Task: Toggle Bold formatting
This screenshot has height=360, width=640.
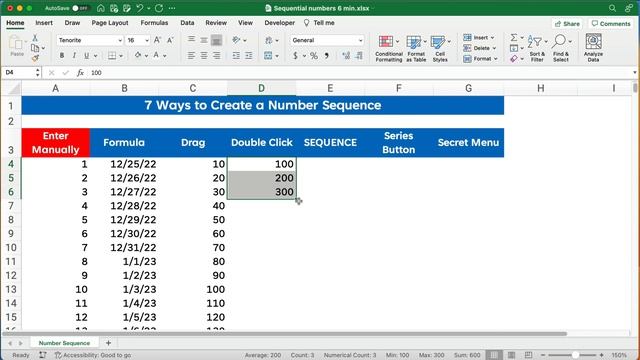Action: (62, 56)
